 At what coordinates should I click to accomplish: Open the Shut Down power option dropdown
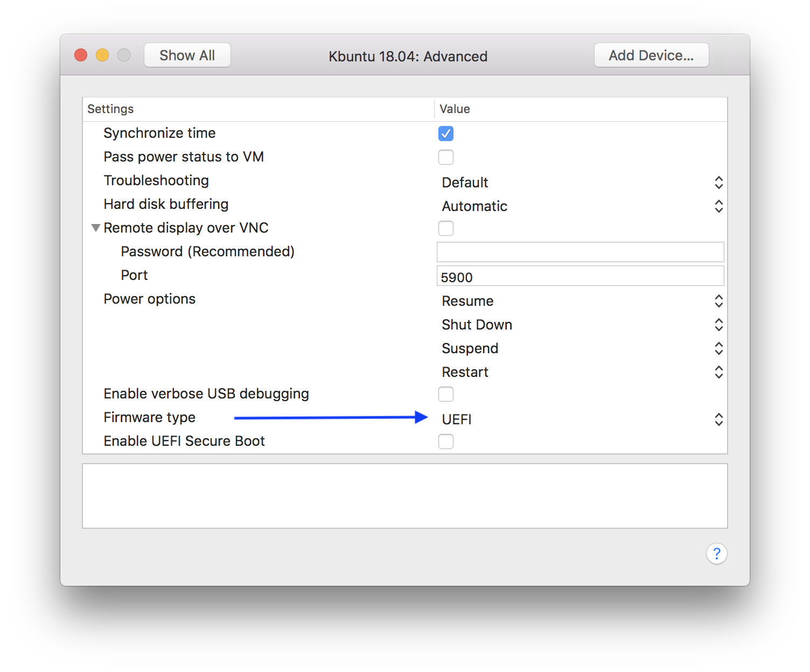click(x=582, y=325)
